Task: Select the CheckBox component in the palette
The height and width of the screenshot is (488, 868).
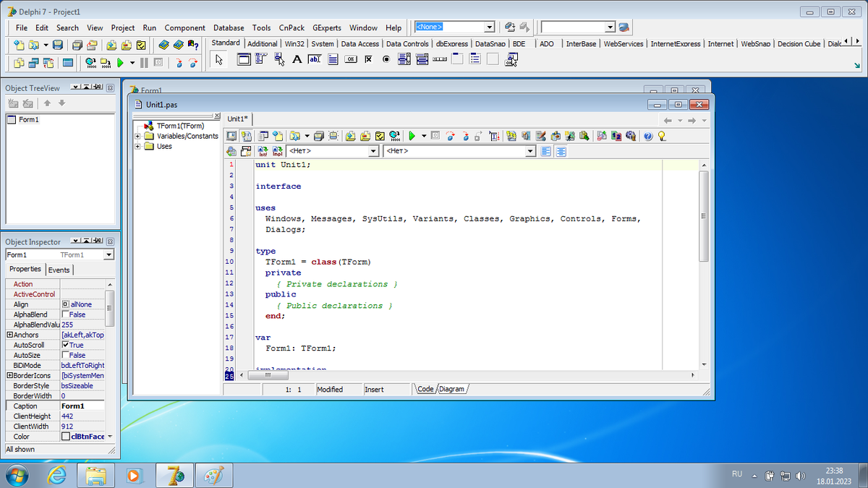Action: [x=368, y=60]
